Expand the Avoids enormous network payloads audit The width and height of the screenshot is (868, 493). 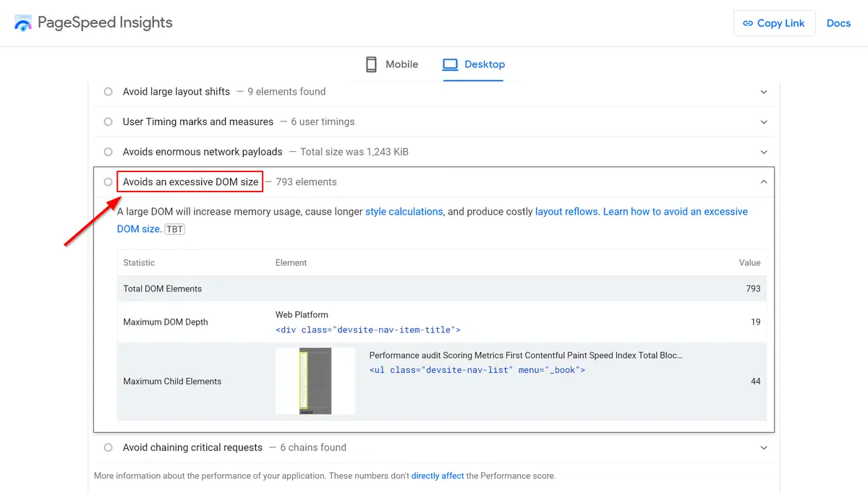point(764,152)
